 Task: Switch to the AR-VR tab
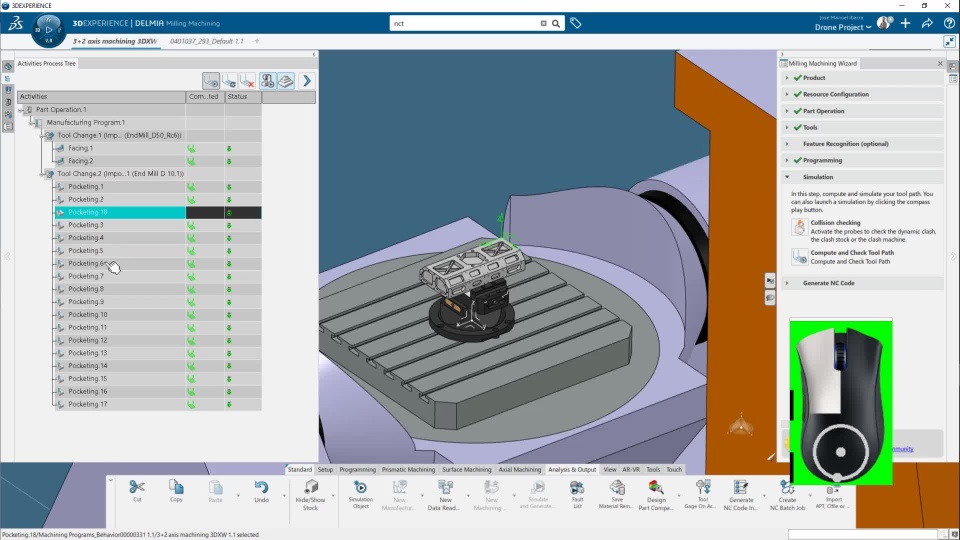[631, 470]
